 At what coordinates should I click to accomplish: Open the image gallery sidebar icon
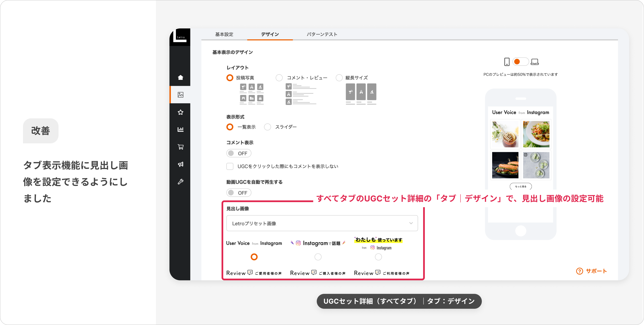[180, 95]
